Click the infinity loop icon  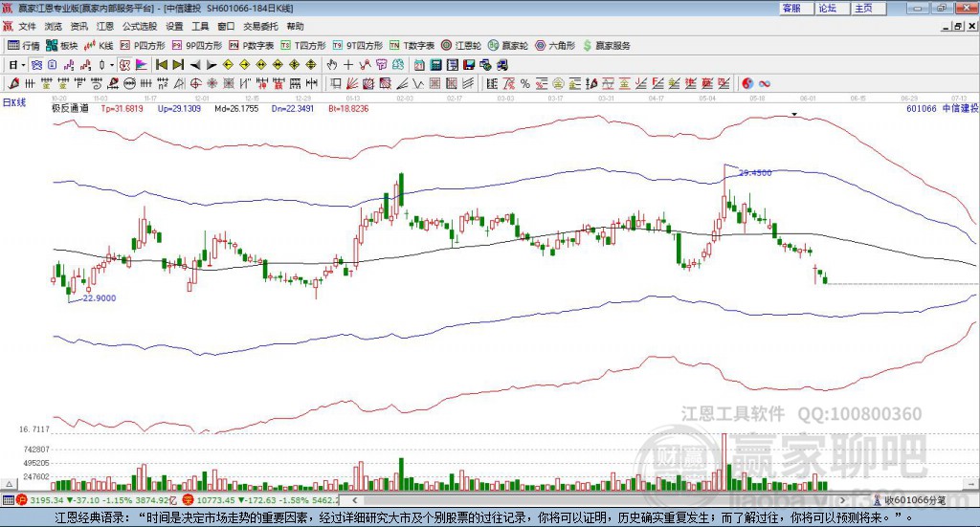pyautogui.click(x=765, y=83)
